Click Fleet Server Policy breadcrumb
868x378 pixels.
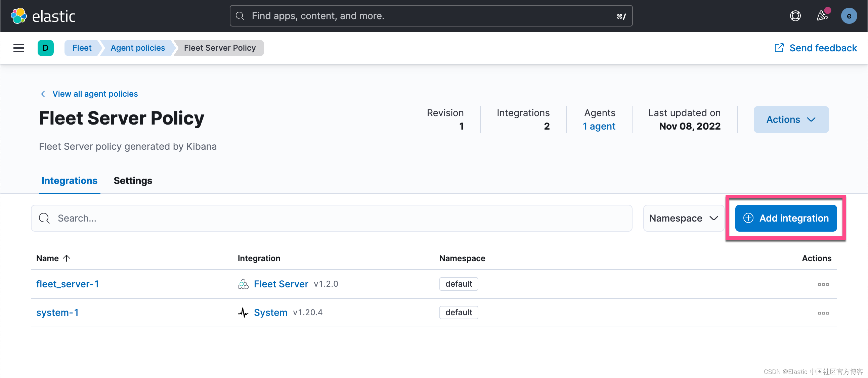click(x=220, y=48)
